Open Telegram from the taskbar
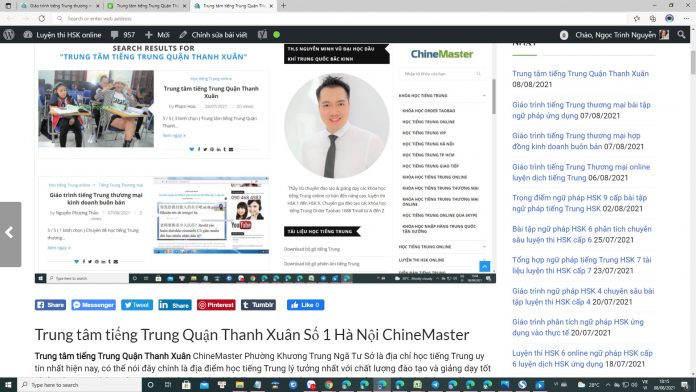 [x=435, y=384]
